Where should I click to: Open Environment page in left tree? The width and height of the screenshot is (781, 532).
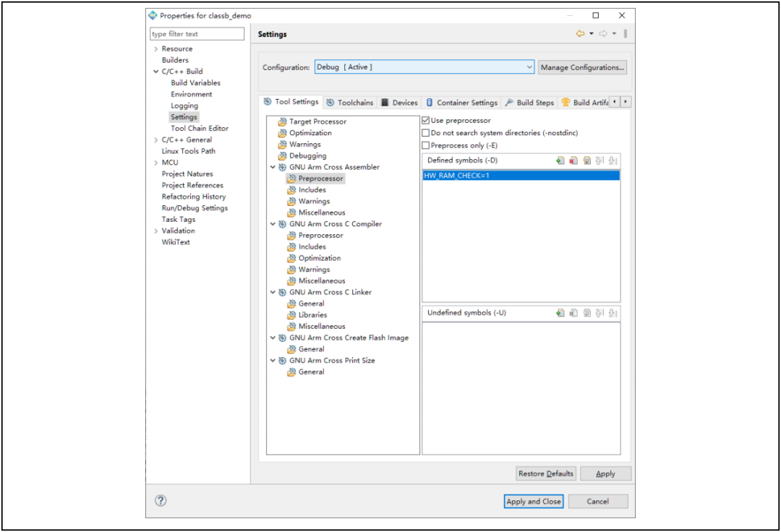coord(191,94)
